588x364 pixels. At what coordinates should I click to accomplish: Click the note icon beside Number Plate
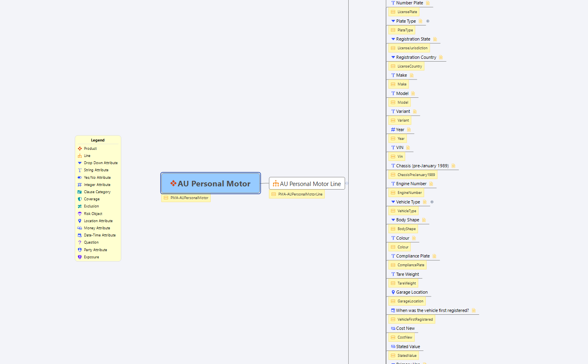click(x=428, y=3)
